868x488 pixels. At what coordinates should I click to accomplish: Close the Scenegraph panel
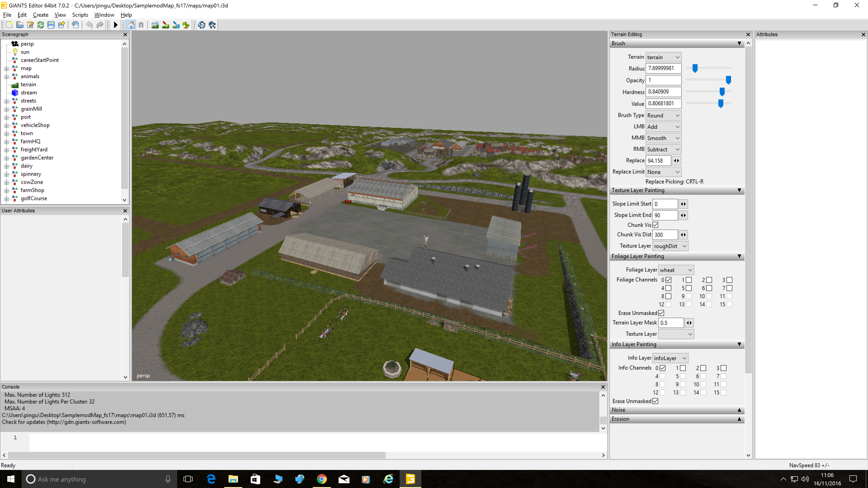125,34
